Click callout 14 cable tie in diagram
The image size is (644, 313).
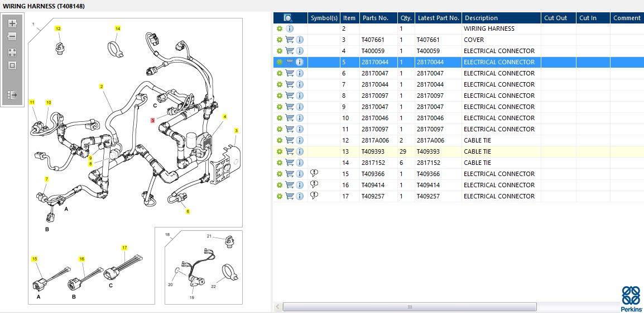tap(118, 29)
